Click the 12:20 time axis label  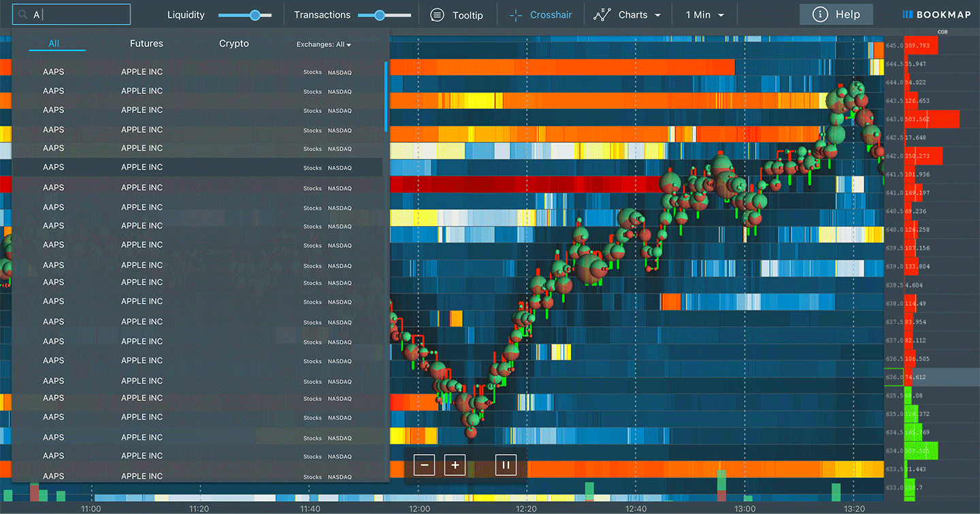[527, 509]
